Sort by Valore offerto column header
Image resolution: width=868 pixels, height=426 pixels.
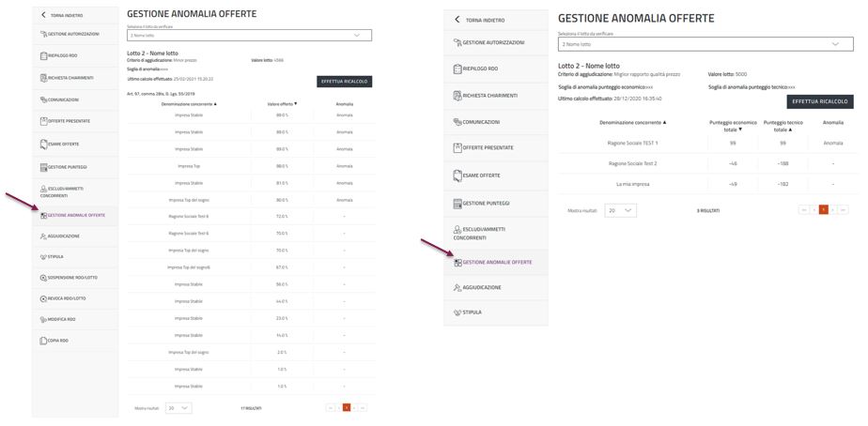282,103
